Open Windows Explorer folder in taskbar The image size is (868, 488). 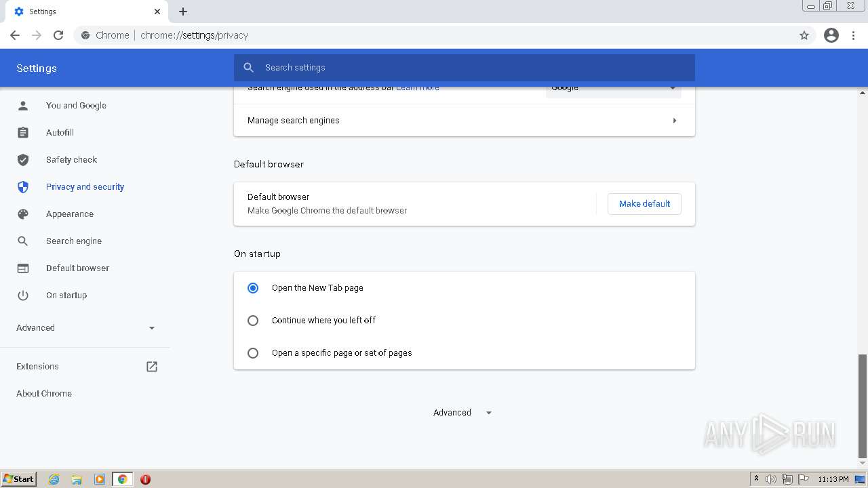point(77,479)
